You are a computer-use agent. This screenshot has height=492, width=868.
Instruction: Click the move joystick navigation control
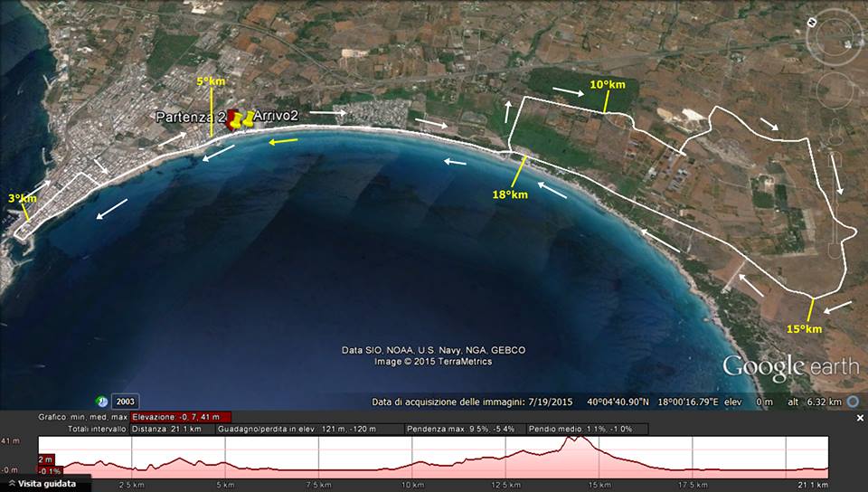point(835,90)
